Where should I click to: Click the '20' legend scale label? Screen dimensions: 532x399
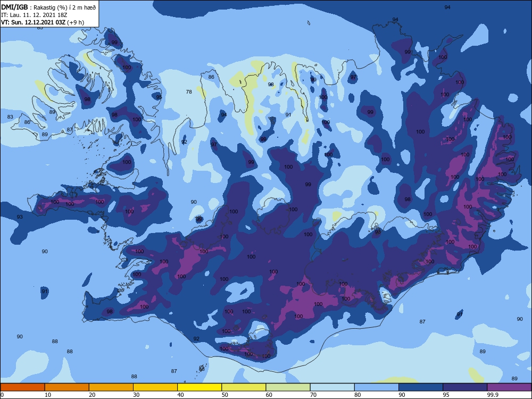click(x=92, y=395)
